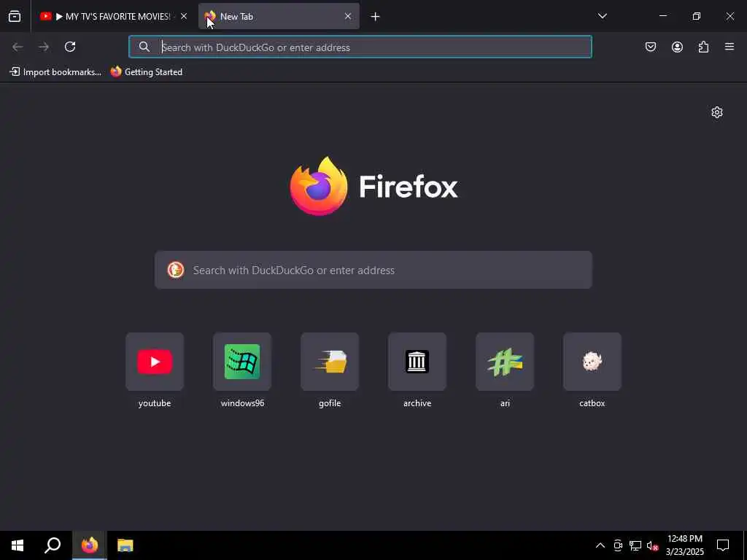Select the New Tab tab
The width and height of the screenshot is (747, 560).
coord(279,17)
